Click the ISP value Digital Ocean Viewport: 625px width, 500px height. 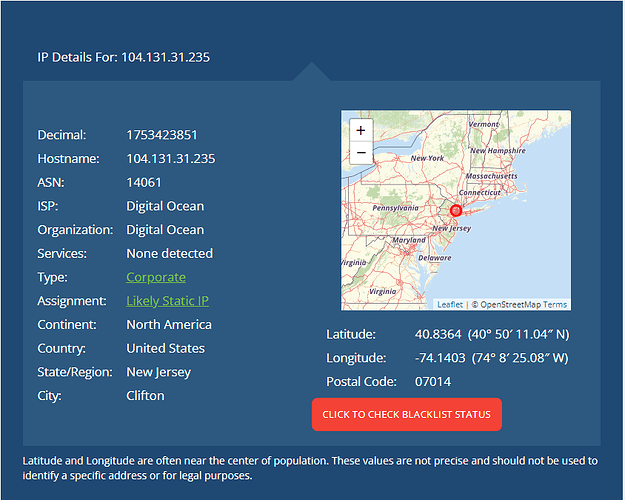(x=165, y=206)
